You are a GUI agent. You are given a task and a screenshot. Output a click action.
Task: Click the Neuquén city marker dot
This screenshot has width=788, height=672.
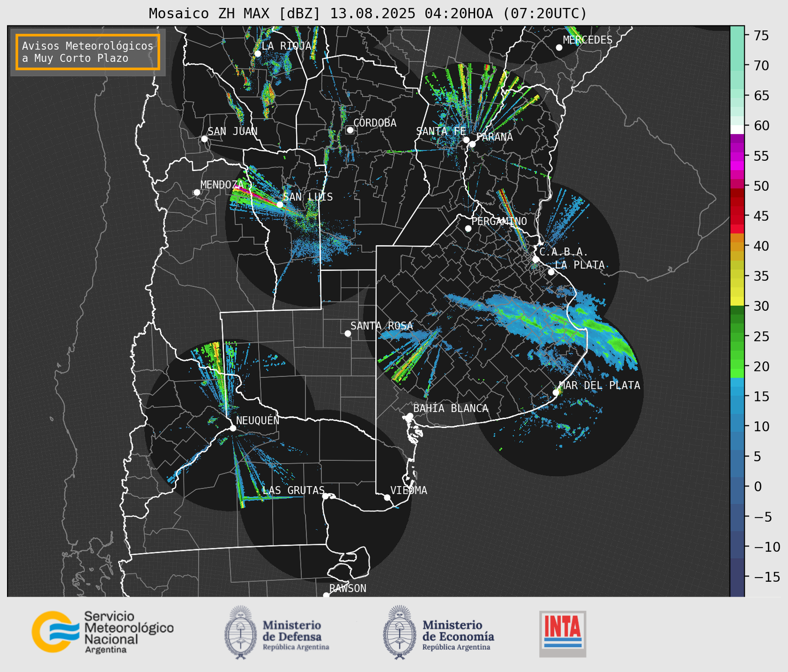coord(233,428)
